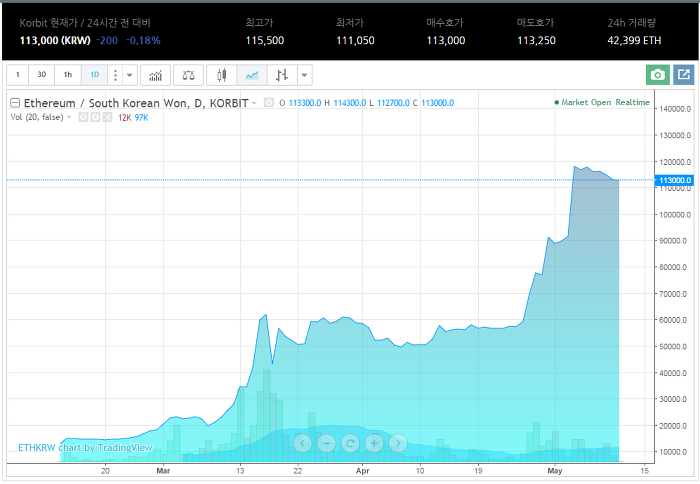Click the -0.18% change value
Screen dimensions: 700x484
(143, 41)
